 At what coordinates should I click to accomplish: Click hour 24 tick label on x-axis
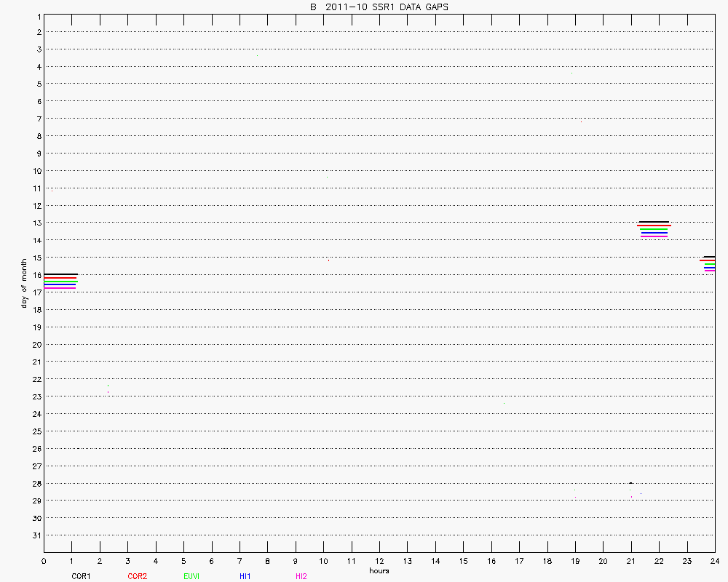tap(714, 561)
